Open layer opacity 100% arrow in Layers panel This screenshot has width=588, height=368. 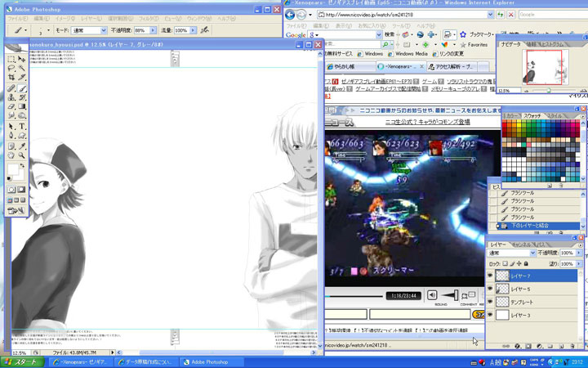579,253
